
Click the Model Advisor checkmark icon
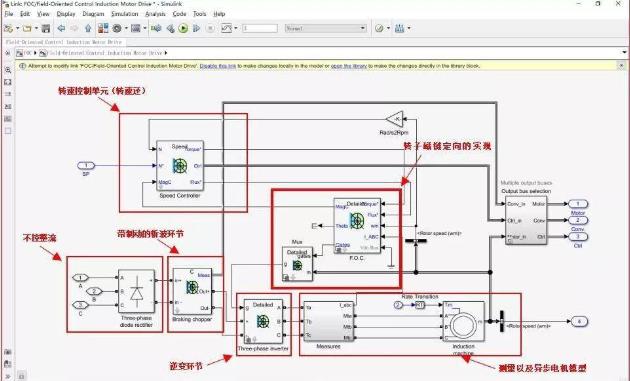379,29
